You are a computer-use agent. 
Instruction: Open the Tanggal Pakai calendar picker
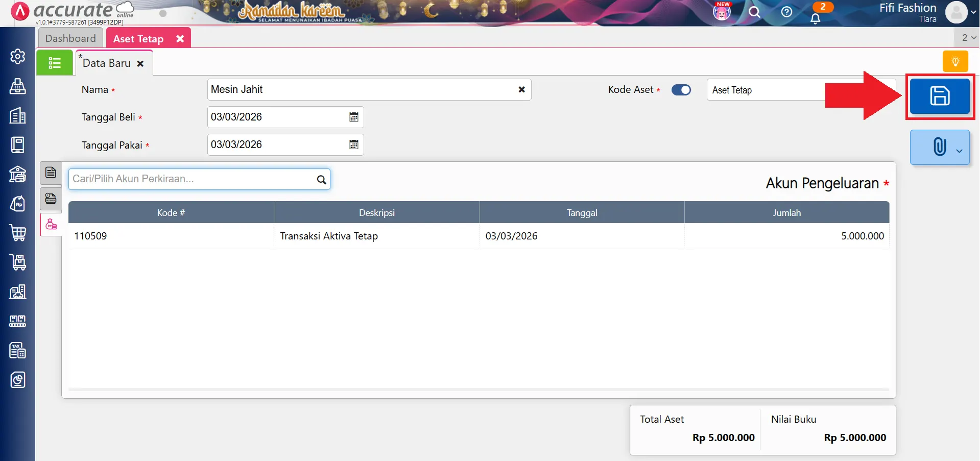click(x=353, y=145)
